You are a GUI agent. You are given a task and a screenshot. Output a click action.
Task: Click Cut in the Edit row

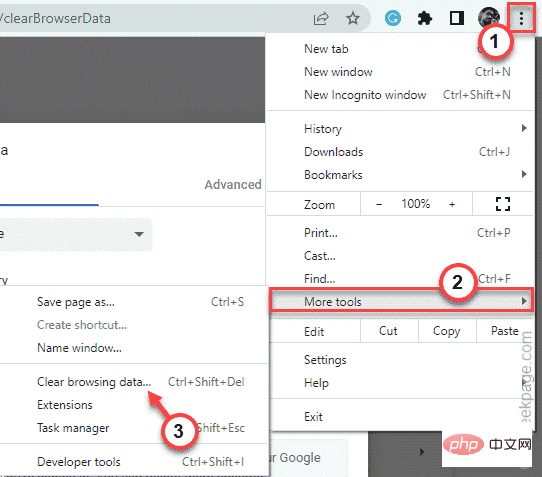389,331
